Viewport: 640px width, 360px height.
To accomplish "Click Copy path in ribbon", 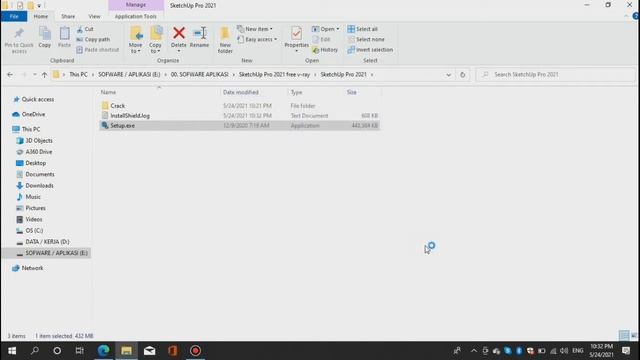I will click(93, 39).
